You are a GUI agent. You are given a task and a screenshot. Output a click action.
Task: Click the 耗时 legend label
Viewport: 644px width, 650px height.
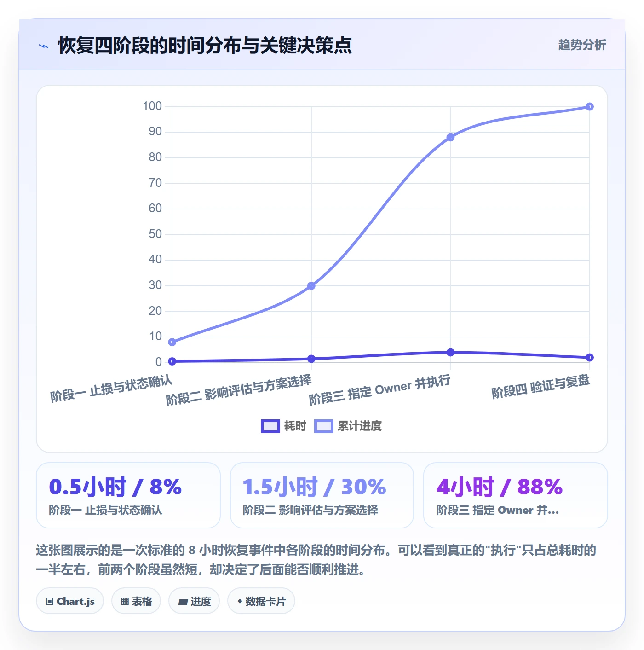point(295,426)
